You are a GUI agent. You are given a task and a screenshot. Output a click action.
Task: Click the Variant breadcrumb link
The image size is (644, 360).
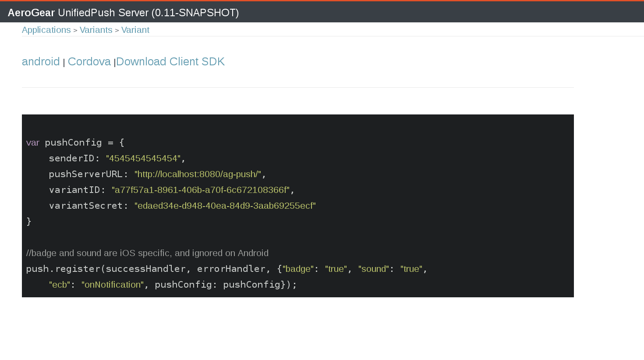coord(135,30)
